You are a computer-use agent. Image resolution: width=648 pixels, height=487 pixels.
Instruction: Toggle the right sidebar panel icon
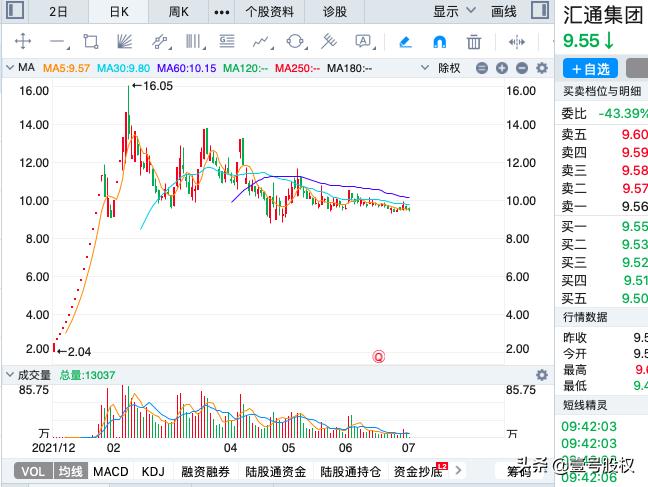540,10
